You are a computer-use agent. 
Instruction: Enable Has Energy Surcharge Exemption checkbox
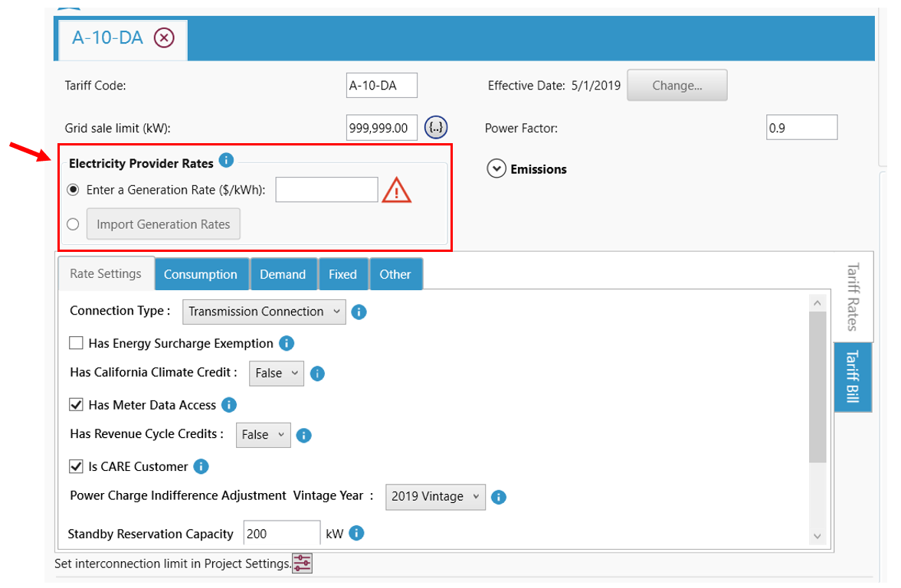click(x=77, y=343)
